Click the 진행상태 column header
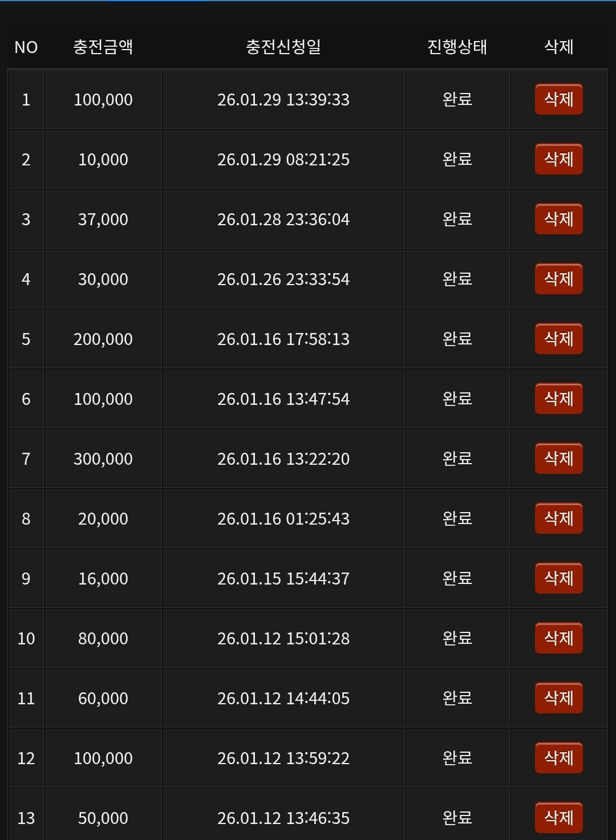Viewport: 616px width, 840px height. 457,47
